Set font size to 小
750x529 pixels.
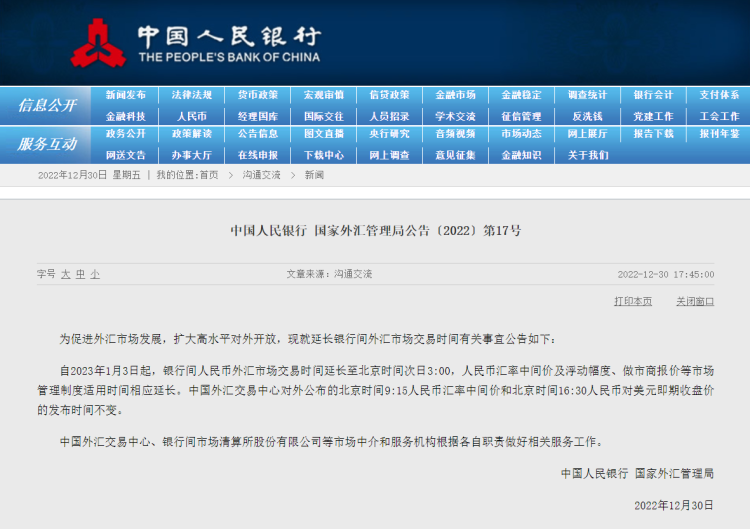point(95,274)
